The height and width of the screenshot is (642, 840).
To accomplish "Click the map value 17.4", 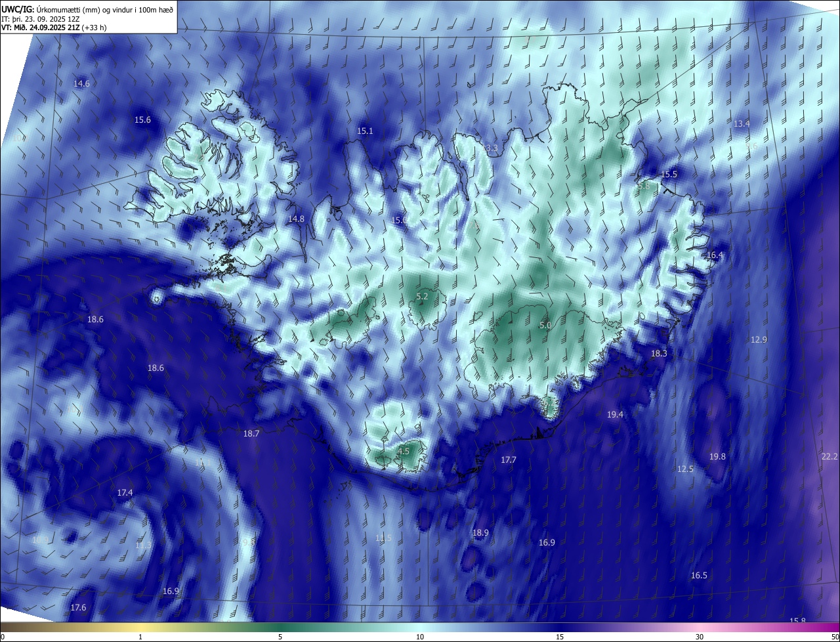I will tap(125, 492).
